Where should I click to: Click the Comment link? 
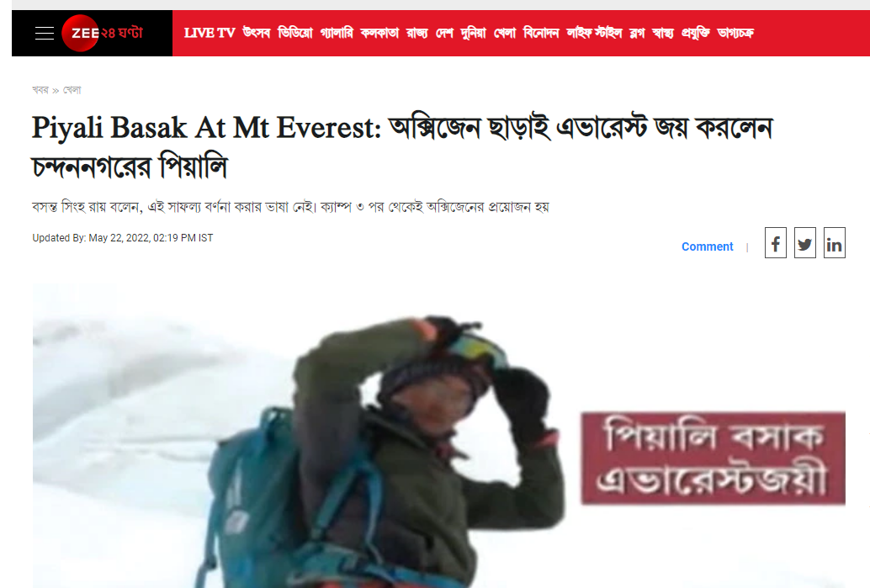click(x=707, y=246)
